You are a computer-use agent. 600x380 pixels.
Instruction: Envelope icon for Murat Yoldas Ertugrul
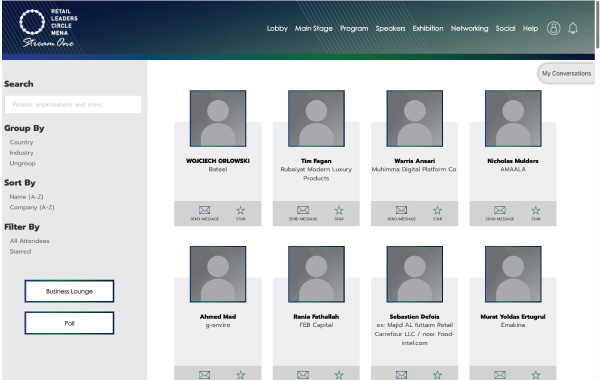[499, 375]
